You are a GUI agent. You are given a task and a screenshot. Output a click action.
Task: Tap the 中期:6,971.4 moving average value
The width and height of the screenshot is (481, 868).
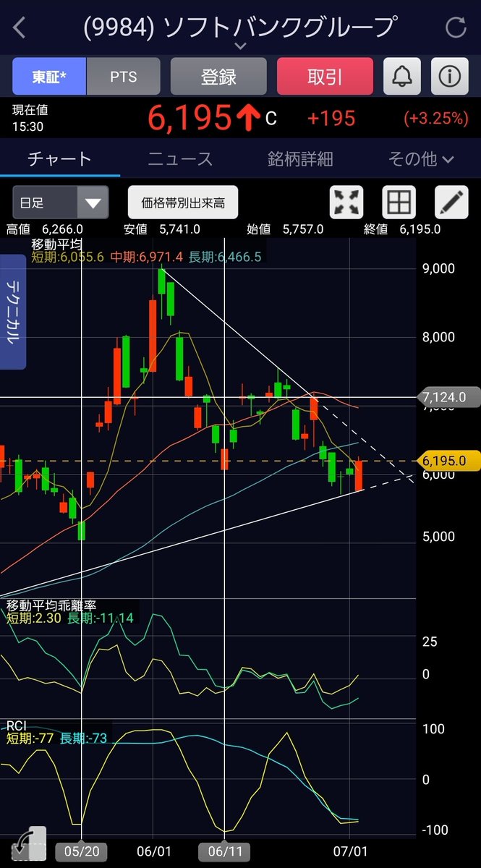[x=147, y=257]
